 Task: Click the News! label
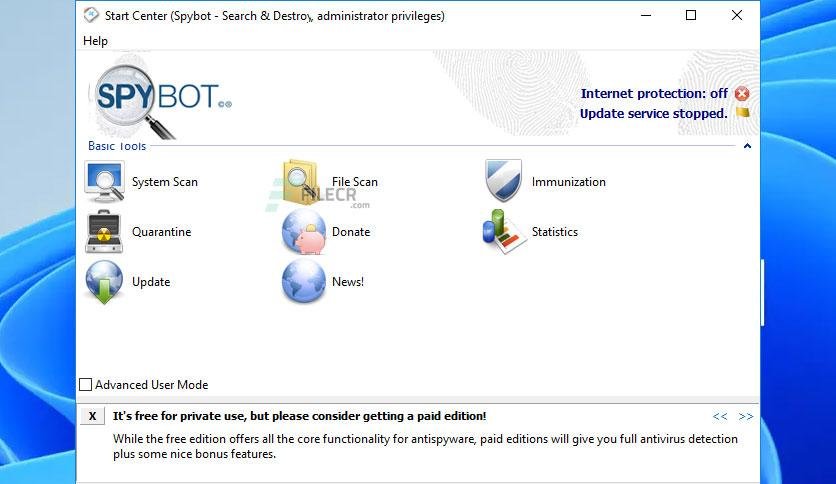click(348, 281)
